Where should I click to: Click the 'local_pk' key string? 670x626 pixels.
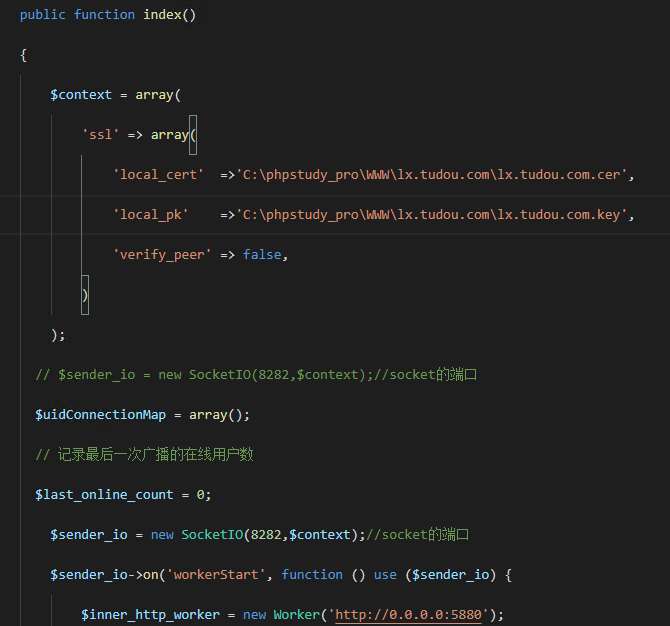[x=150, y=215]
